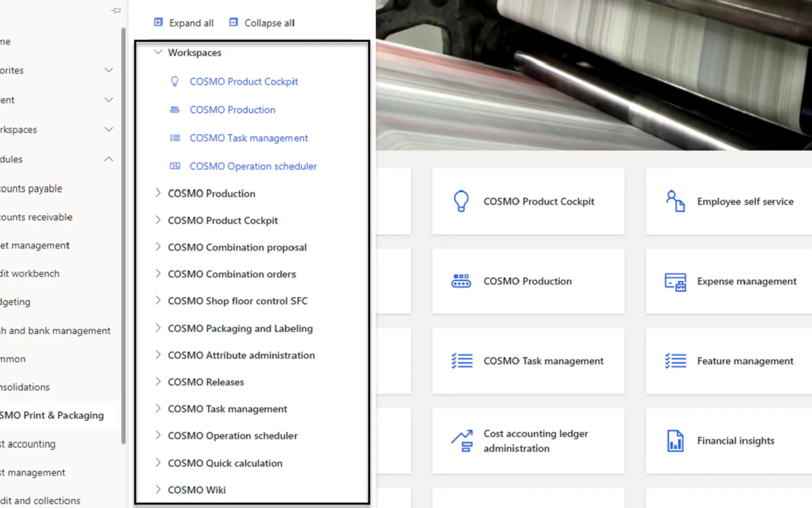The height and width of the screenshot is (508, 812).
Task: Open Cost accounting ledger administration tile
Action: coord(528,441)
